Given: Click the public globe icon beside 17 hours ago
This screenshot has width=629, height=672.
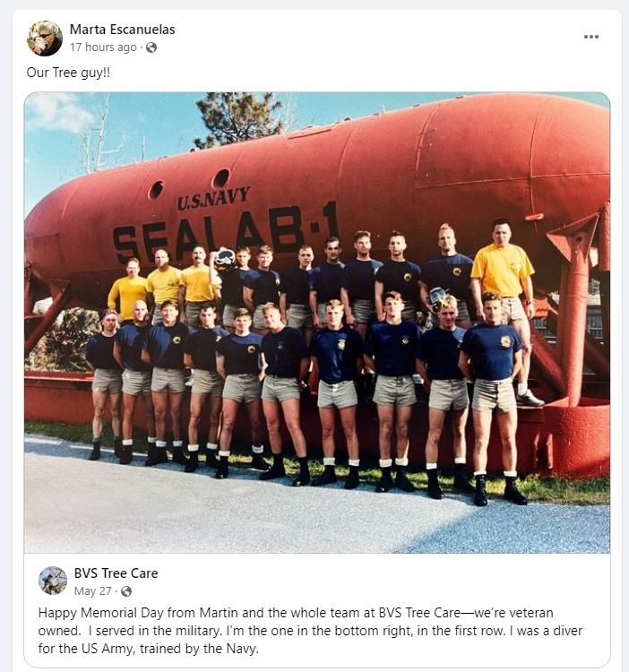Looking at the screenshot, I should 151,47.
